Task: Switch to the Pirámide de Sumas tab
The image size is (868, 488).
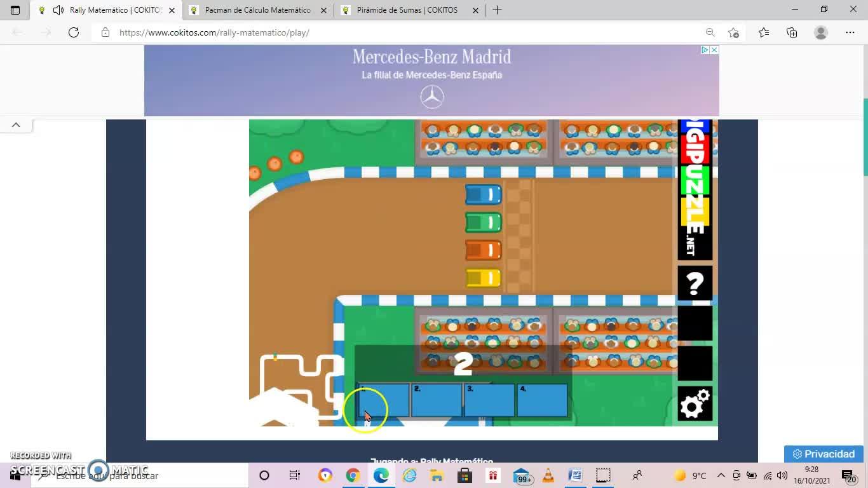Action: [409, 10]
